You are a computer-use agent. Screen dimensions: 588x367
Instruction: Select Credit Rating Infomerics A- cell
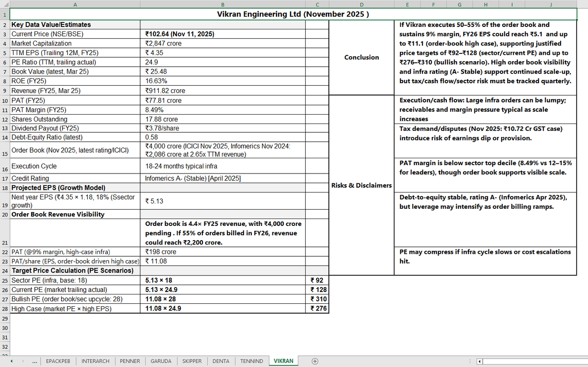pos(222,178)
